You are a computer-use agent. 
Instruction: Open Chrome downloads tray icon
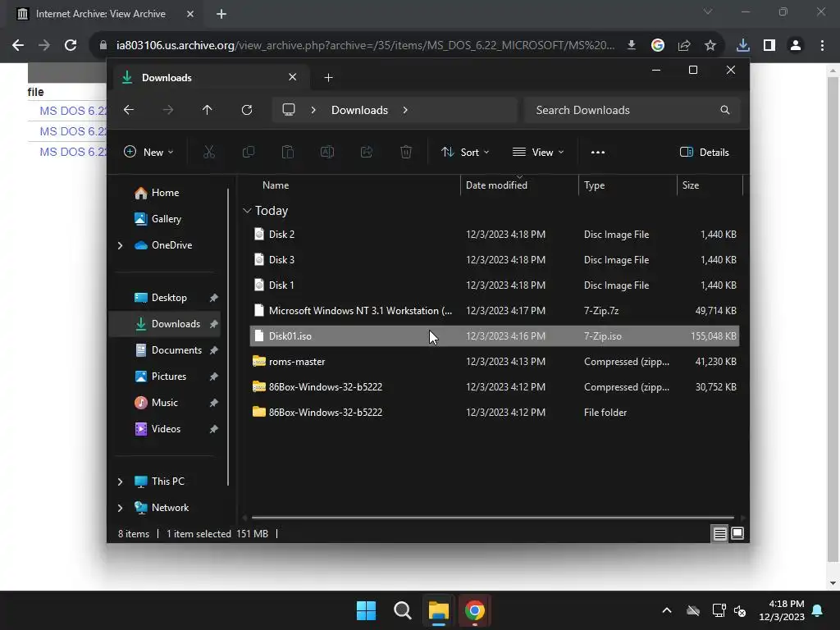click(743, 45)
